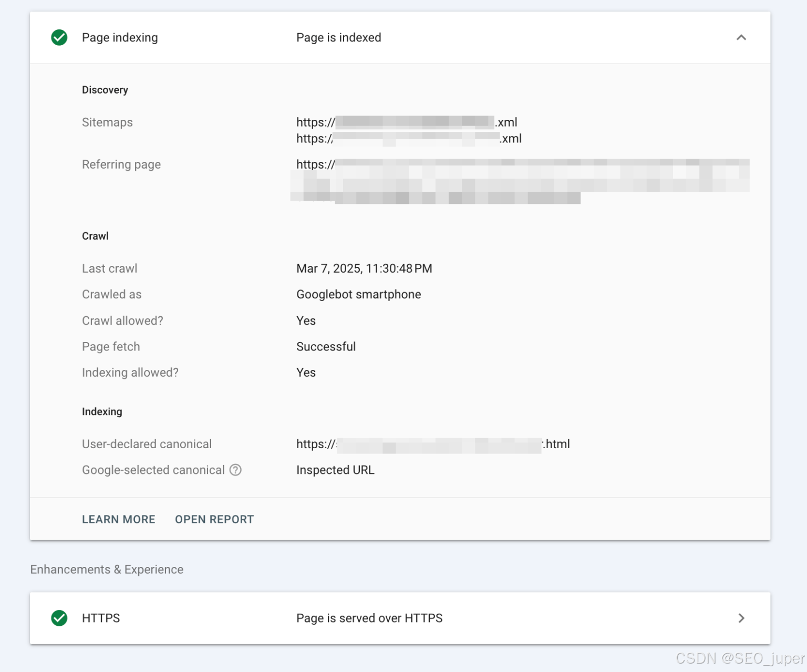Viewport: 807px width, 672px height.
Task: Collapse the Page indexing panel chevron
Action: click(x=741, y=37)
